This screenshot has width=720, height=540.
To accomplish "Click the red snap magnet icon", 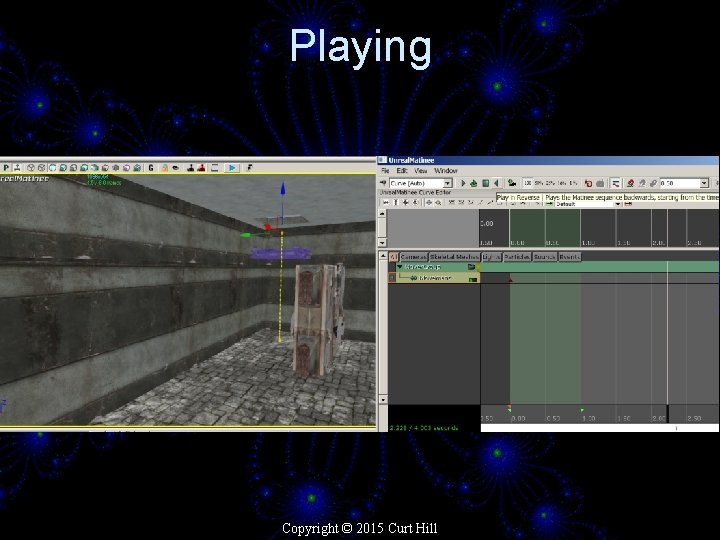I will pos(630,183).
